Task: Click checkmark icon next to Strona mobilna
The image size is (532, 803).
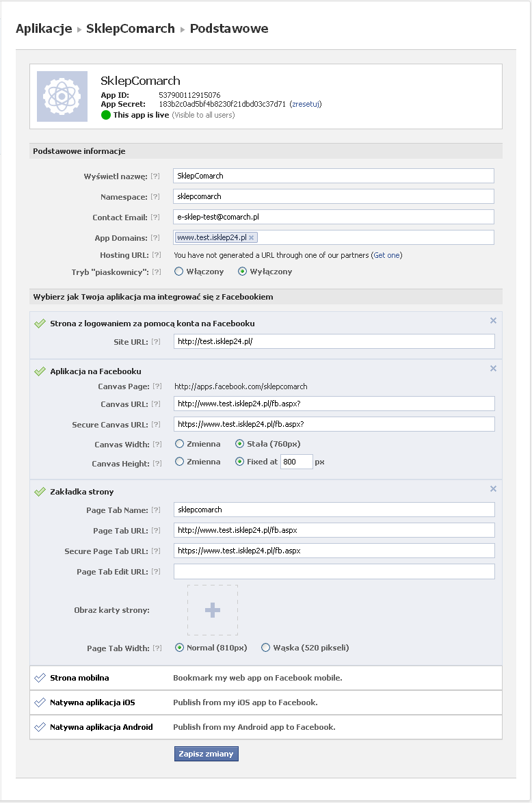Action: point(40,678)
